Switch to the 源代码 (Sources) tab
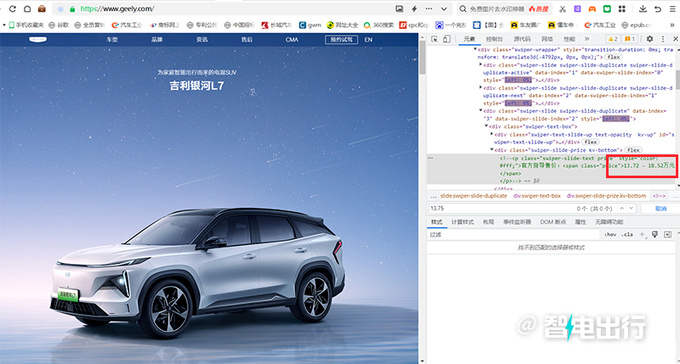Image resolution: width=680 pixels, height=364 pixels. point(522,39)
